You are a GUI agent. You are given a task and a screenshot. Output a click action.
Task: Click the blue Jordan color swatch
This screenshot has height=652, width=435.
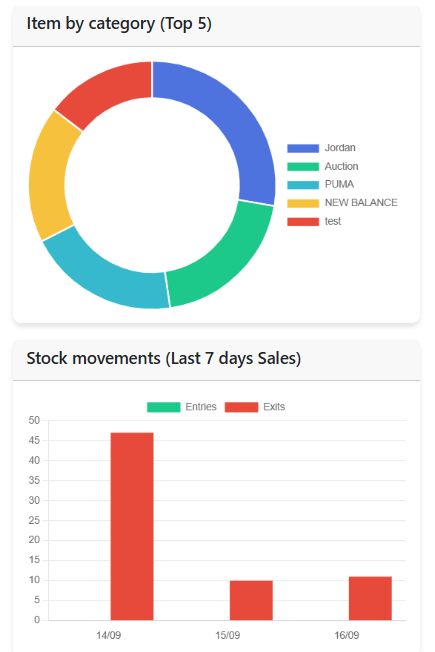(x=303, y=148)
